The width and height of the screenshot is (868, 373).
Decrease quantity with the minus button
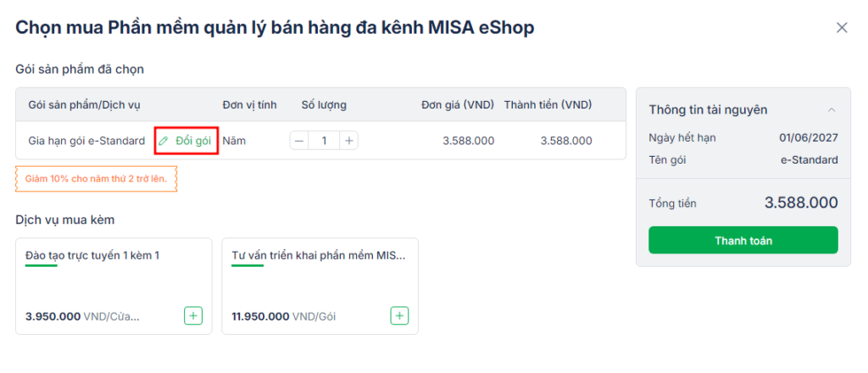click(x=299, y=141)
